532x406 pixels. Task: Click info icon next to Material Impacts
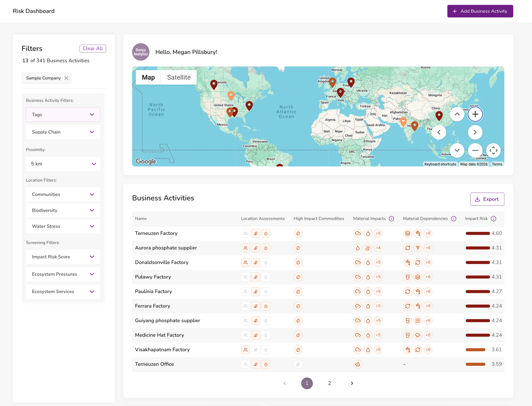pyautogui.click(x=391, y=219)
